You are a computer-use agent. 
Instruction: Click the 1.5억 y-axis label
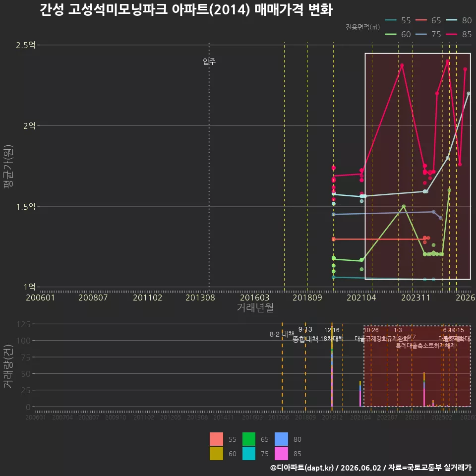26,207
